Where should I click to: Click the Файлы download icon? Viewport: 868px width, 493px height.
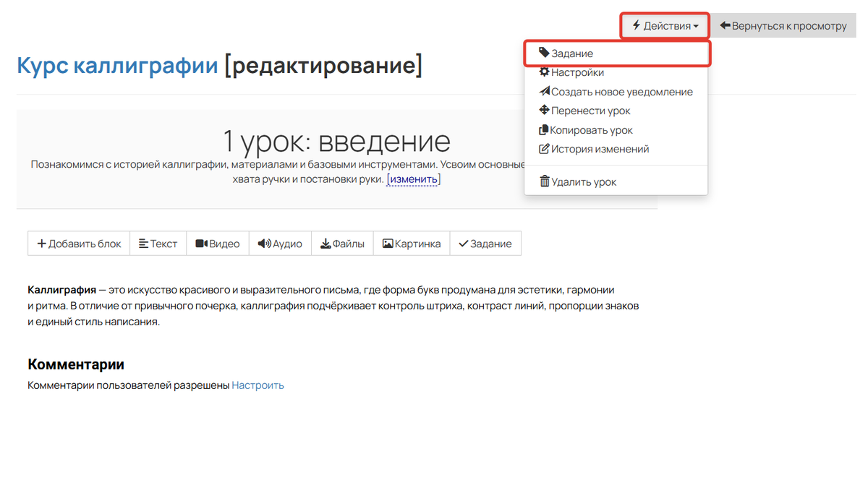pos(325,243)
